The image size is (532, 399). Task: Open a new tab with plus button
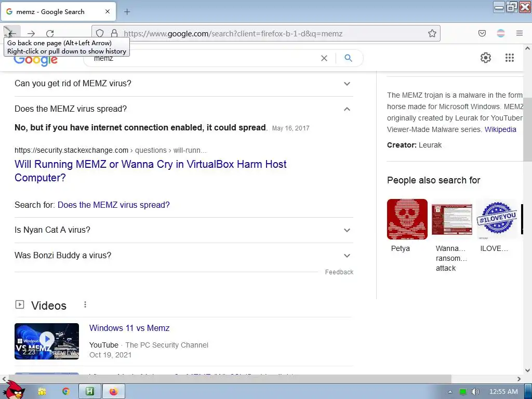pos(127,12)
